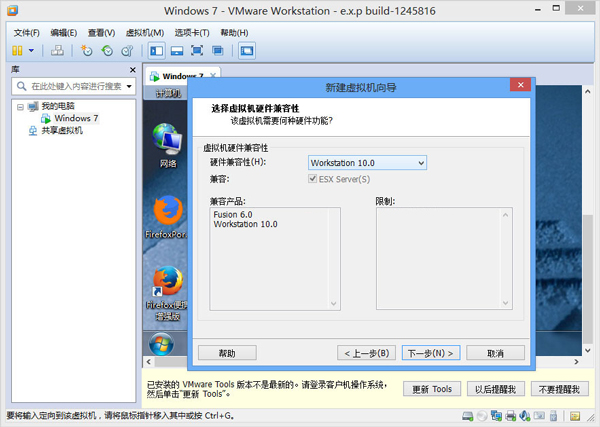Click the console view toolbar icon

[x=247, y=51]
